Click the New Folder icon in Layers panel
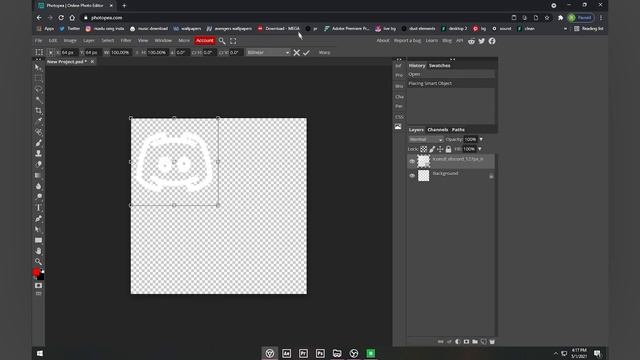This screenshot has height=360, width=640. (475, 342)
